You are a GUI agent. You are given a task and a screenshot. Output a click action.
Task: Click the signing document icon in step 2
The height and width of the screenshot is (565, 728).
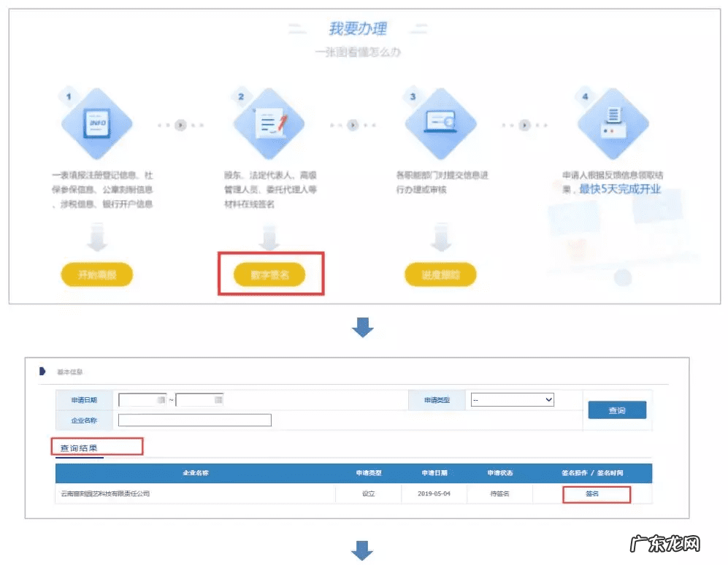click(x=270, y=121)
